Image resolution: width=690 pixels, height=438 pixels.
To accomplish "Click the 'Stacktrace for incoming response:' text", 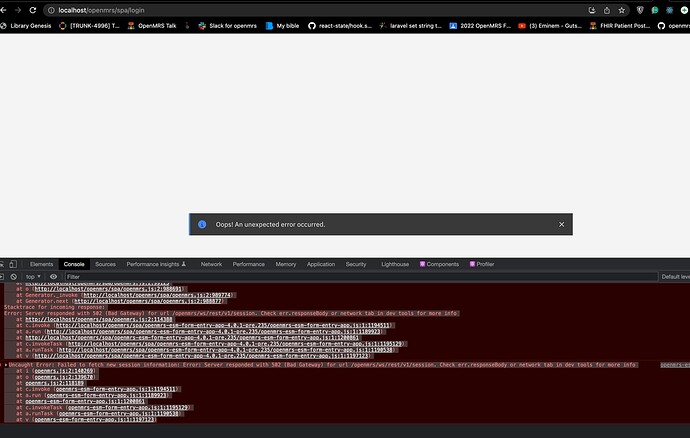I will (55, 307).
